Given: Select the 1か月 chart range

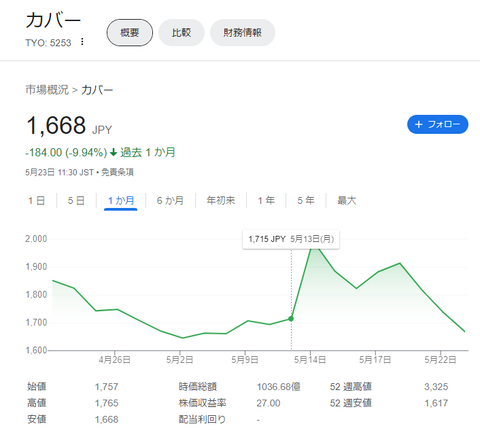Looking at the screenshot, I should [121, 200].
